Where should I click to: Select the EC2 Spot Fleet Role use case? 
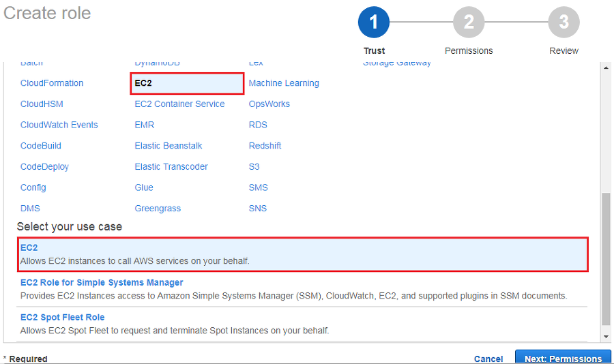62,318
